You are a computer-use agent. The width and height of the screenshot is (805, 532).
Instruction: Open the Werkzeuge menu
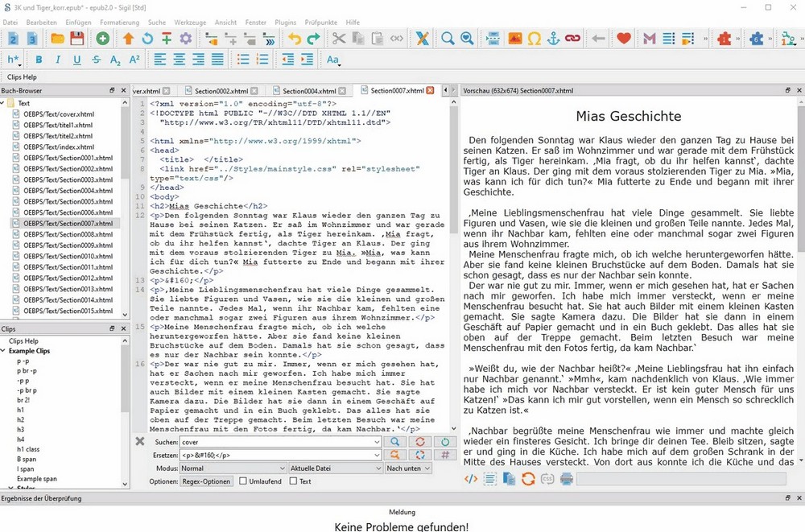point(189,23)
